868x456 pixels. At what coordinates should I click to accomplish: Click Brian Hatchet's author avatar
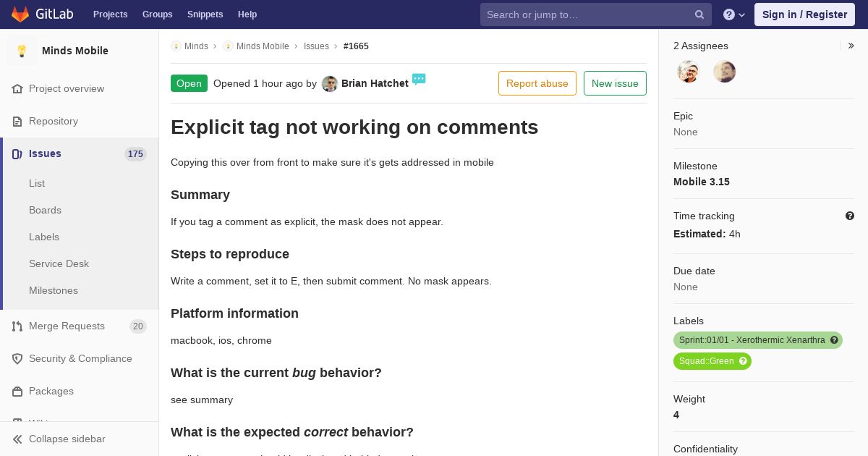tap(330, 84)
